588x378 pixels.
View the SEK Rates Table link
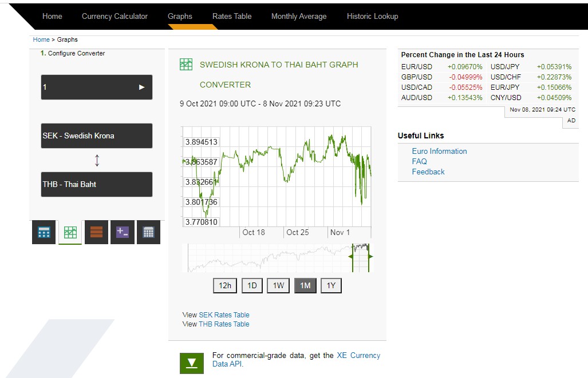224,315
